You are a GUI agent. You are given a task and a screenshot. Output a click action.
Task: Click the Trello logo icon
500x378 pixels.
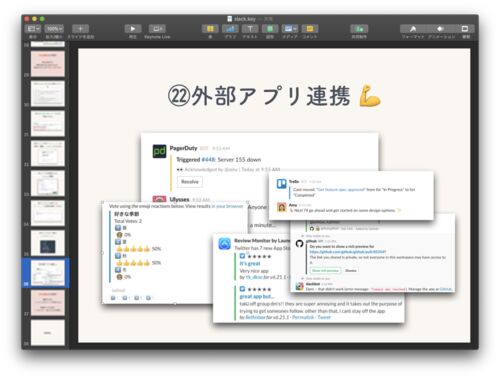coord(282,184)
